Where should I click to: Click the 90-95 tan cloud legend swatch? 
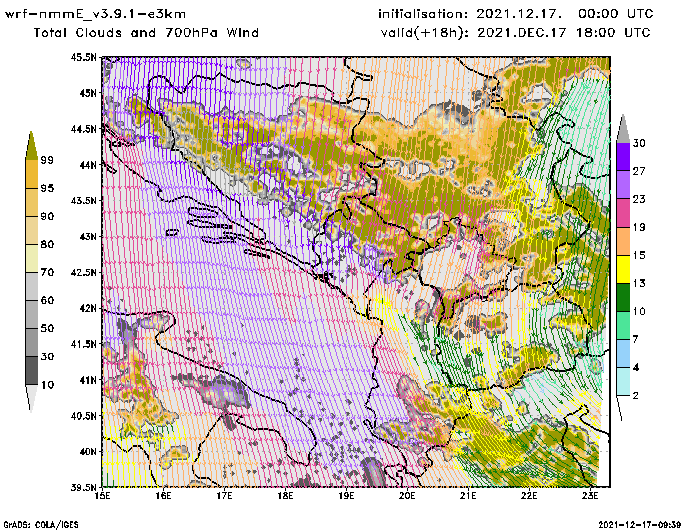pyautogui.click(x=32, y=202)
